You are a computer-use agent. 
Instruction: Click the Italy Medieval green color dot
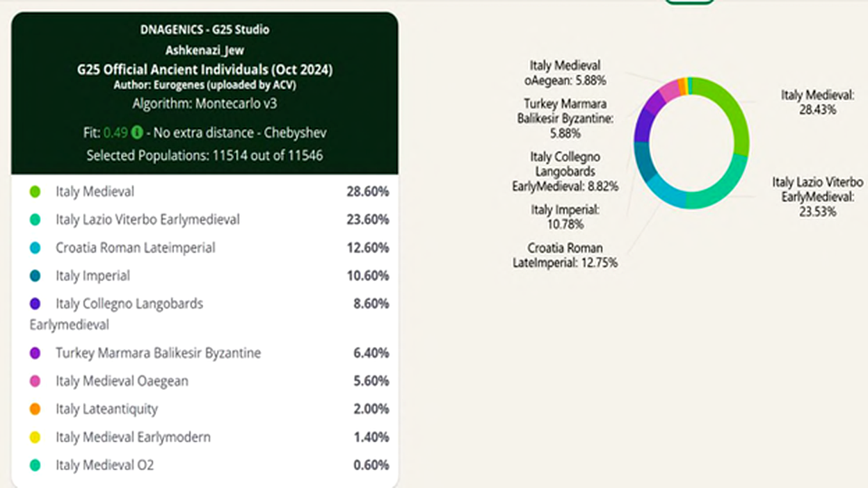click(x=35, y=192)
